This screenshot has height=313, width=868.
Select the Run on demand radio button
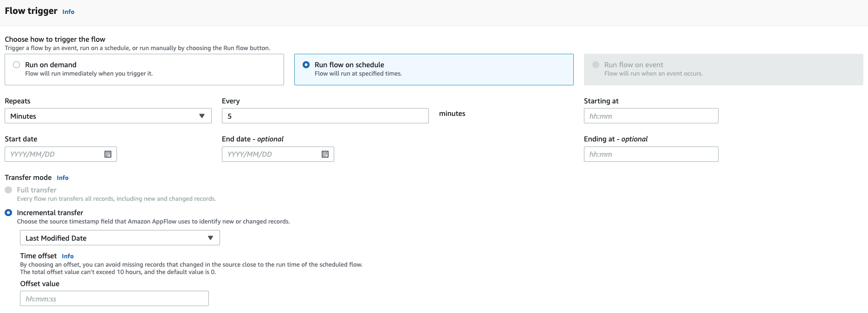tap(17, 65)
